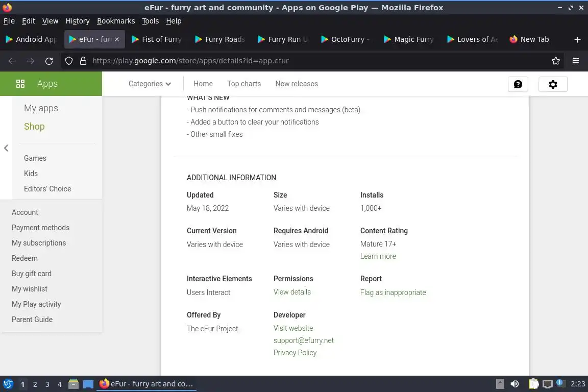The height and width of the screenshot is (392, 588).
Task: Open the History menu
Action: click(x=78, y=21)
